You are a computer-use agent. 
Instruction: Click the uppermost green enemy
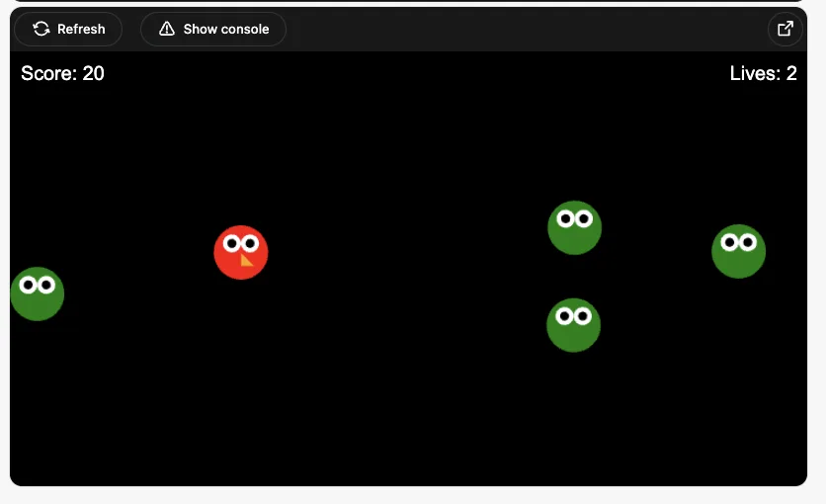[574, 228]
